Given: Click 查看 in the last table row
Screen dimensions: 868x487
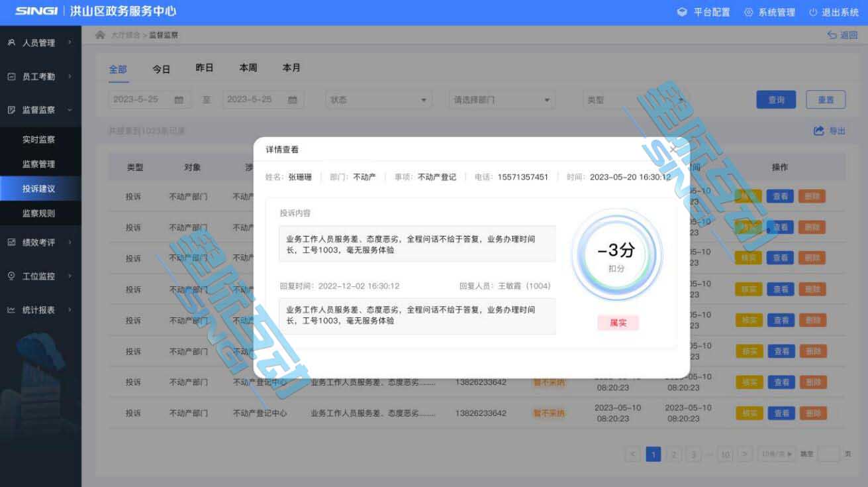Looking at the screenshot, I should pos(781,413).
